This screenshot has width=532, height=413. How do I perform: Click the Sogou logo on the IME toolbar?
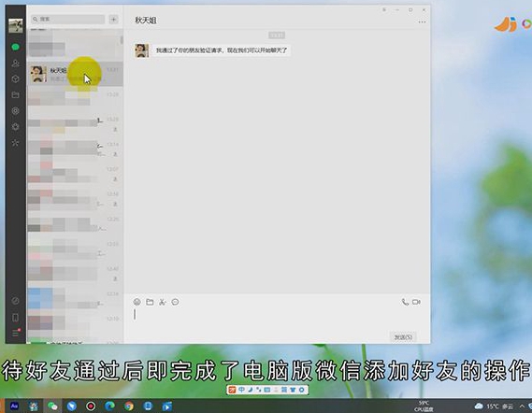pyautogui.click(x=233, y=390)
